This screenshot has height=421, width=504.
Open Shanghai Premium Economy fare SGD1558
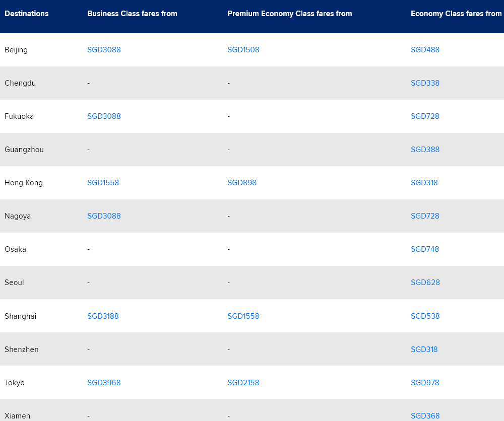point(243,316)
